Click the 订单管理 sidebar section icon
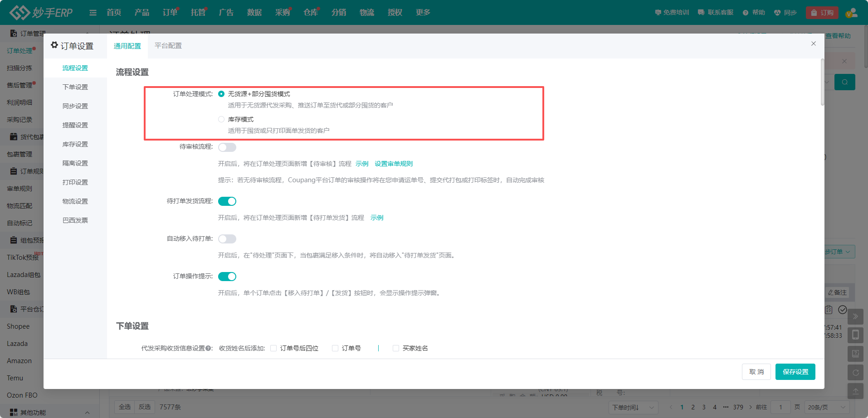The image size is (868, 418). pos(14,34)
